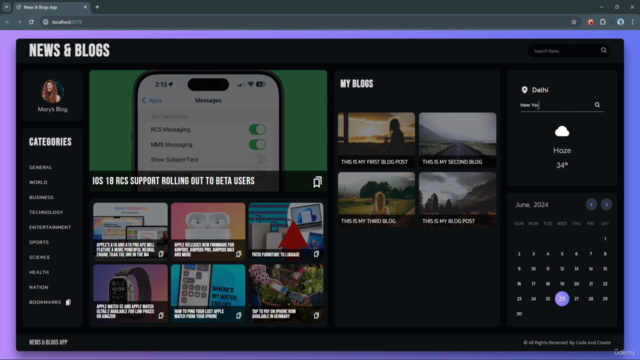Open the Chrome profile avatar
This screenshot has width=640, height=360.
pyautogui.click(x=620, y=22)
